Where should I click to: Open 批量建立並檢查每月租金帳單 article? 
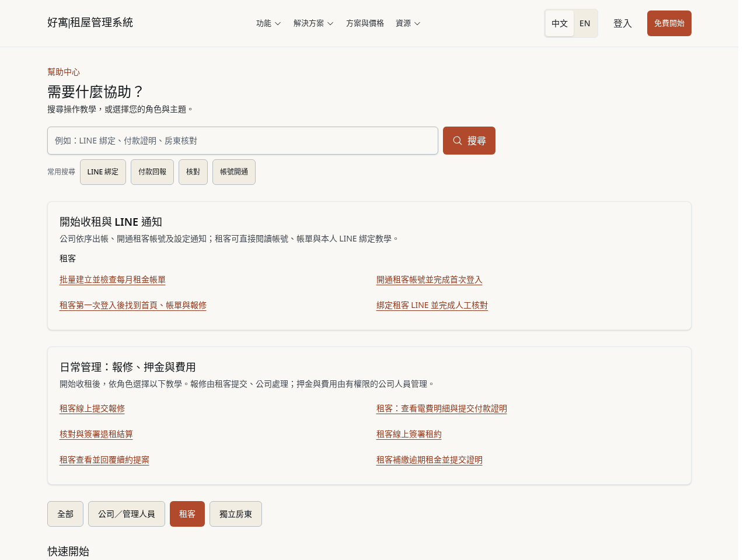point(113,280)
